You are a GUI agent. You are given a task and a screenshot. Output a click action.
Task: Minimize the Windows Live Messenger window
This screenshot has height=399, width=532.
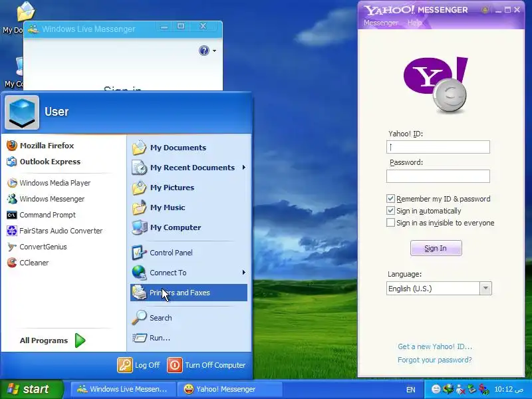pos(164,27)
